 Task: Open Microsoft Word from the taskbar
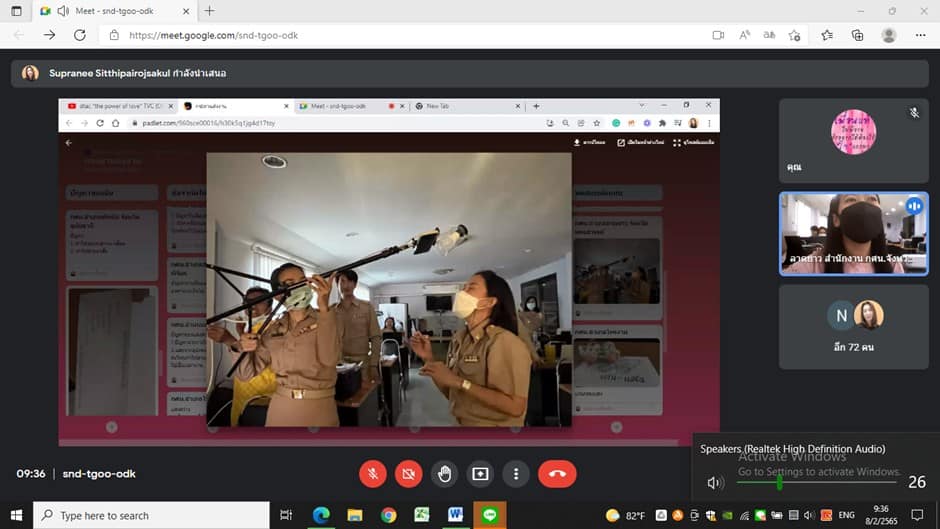(456, 515)
